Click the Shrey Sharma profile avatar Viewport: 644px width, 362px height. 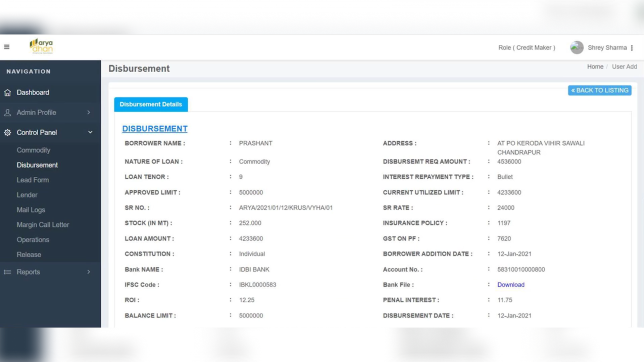click(x=576, y=47)
